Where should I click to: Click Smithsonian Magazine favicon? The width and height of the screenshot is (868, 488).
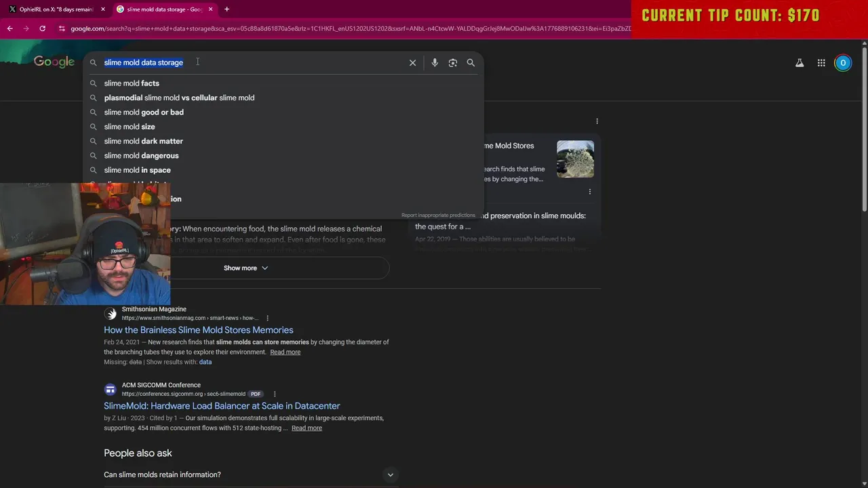(x=111, y=313)
